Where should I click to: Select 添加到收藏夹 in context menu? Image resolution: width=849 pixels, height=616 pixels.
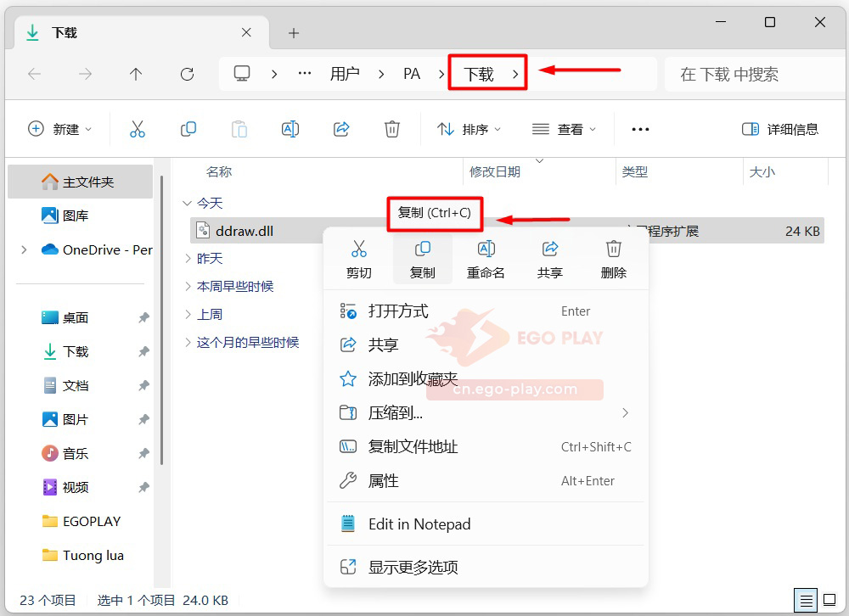(486, 379)
